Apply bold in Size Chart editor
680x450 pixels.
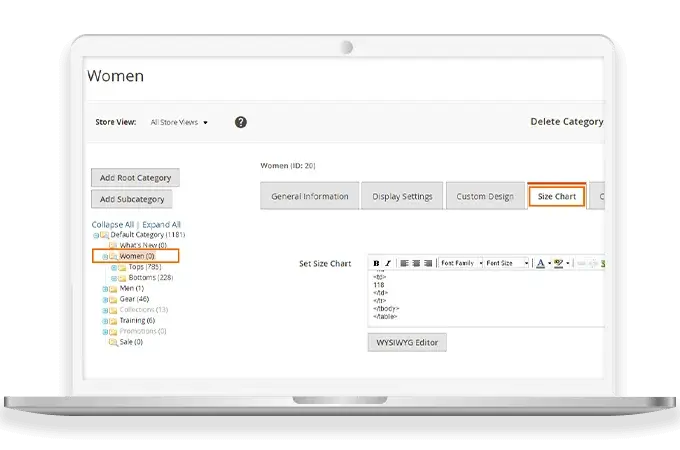click(x=376, y=263)
